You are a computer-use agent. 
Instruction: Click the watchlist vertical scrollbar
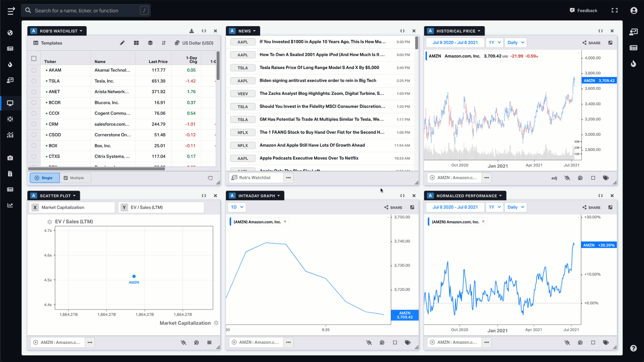pos(218,66)
